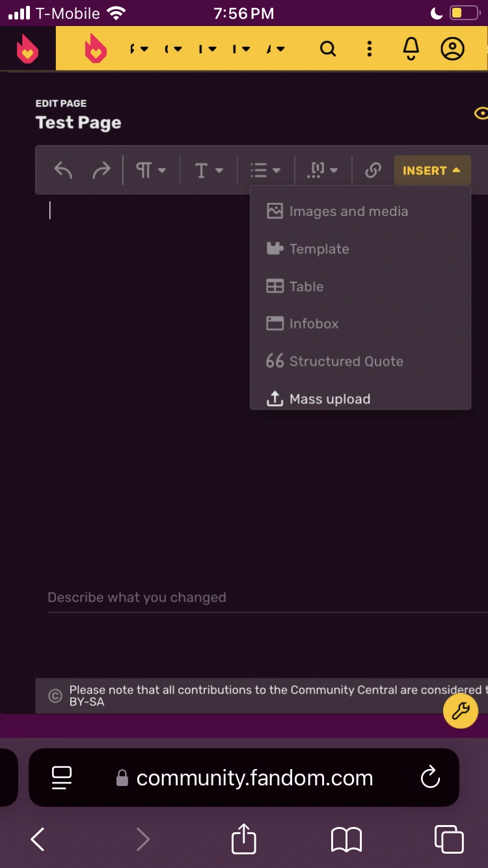Click the redo arrow in editor toolbar
Screen dimensions: 488x868
(x=102, y=170)
